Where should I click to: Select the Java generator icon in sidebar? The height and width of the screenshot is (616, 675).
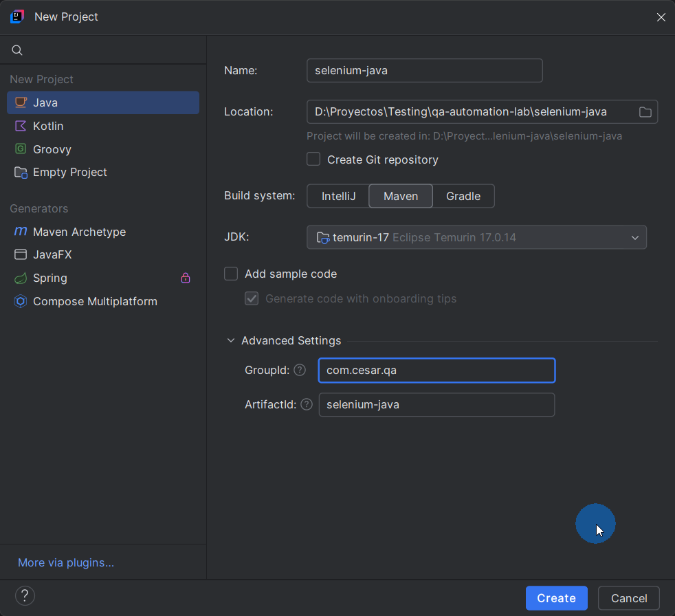click(x=19, y=102)
